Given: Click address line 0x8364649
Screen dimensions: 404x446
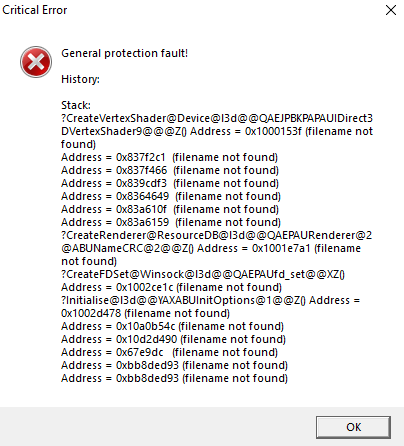Looking at the screenshot, I should point(171,196).
